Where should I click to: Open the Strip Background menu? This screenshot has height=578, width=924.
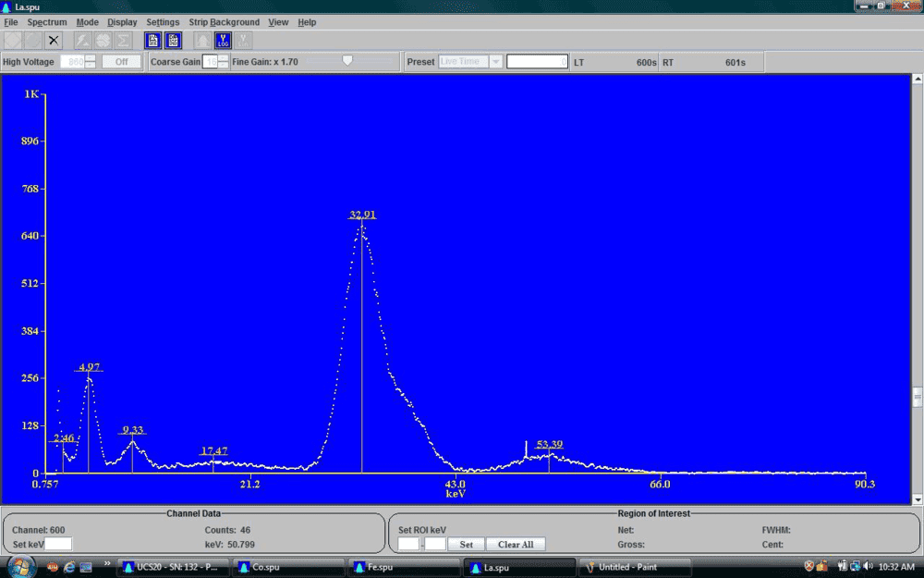(x=225, y=22)
